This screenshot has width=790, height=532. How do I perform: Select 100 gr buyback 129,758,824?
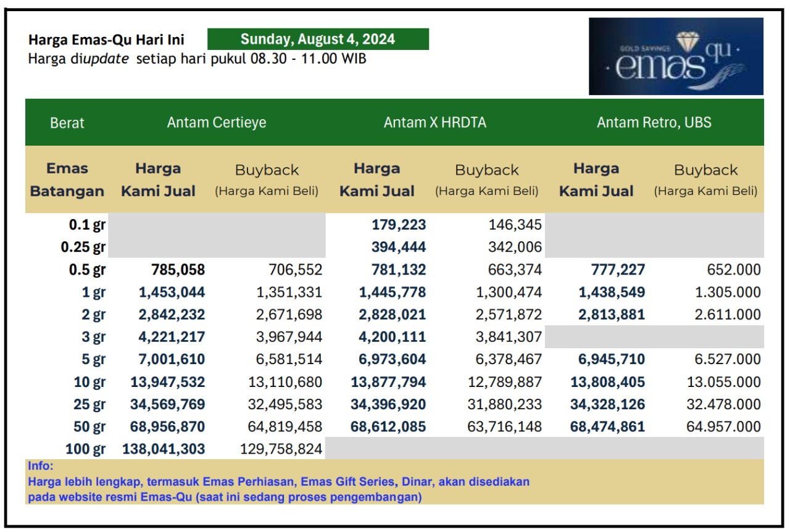pyautogui.click(x=281, y=449)
